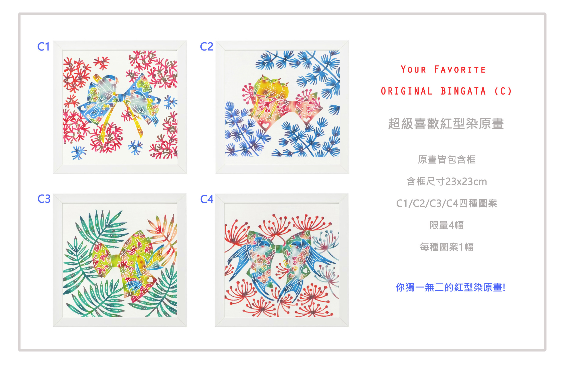Screen dimensions: 565x392
Task: Click the '原畫皆包含框' text line
Action: (x=447, y=159)
